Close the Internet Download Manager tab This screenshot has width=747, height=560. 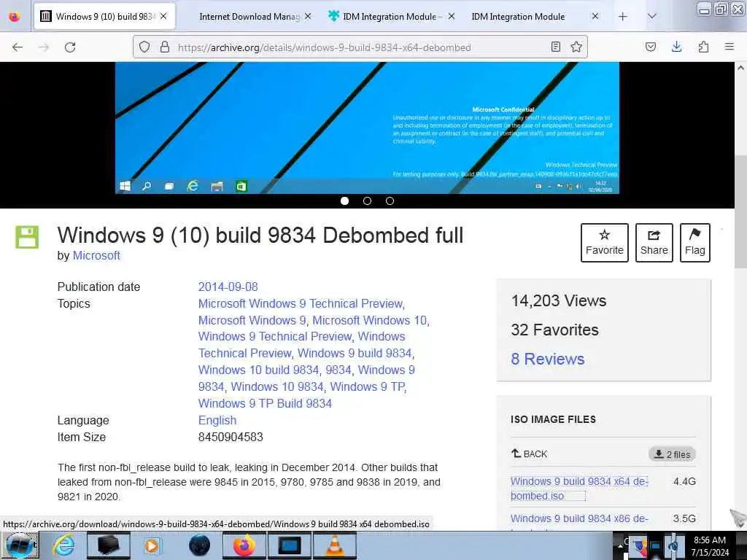[309, 17]
